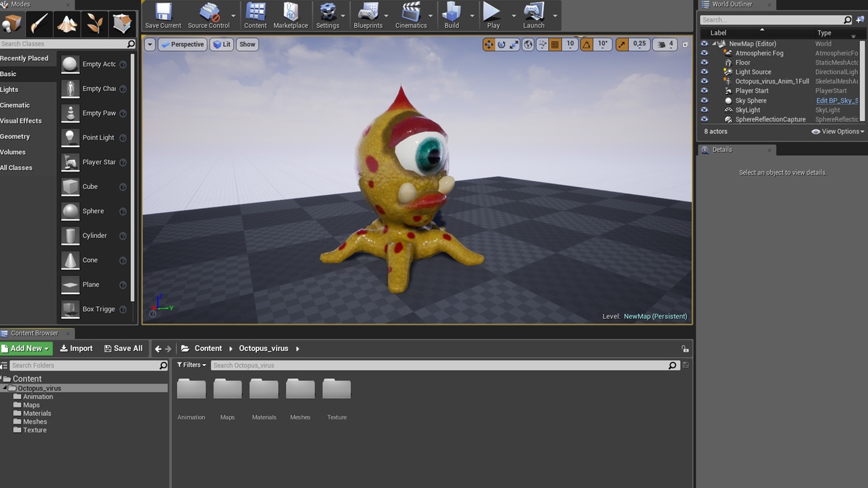Toggle visibility of Player Start actor
Screen dimensions: 868x488
coord(704,91)
